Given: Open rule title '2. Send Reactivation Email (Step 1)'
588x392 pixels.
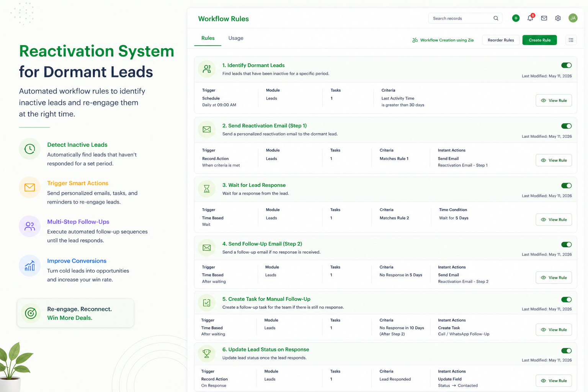Looking at the screenshot, I should coord(265,126).
